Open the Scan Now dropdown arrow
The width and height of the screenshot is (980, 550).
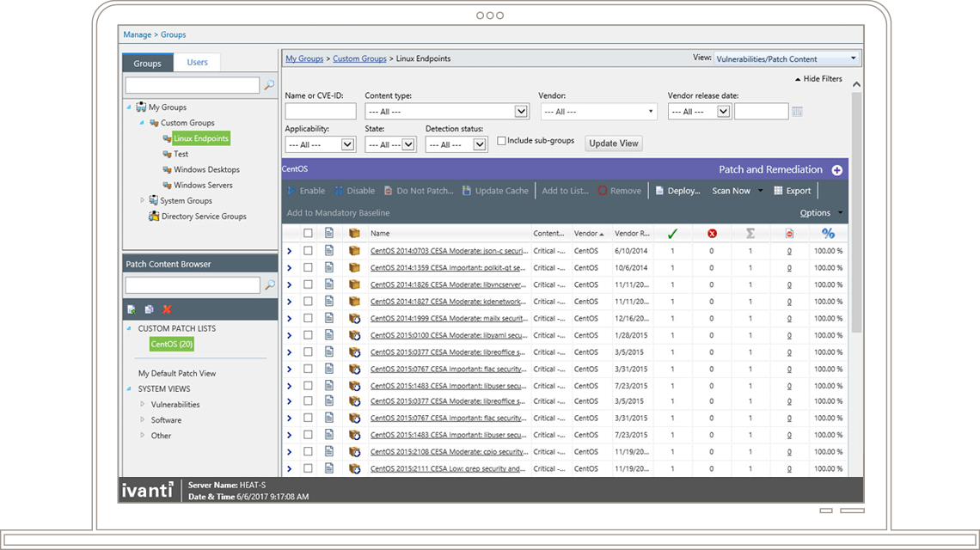click(761, 191)
